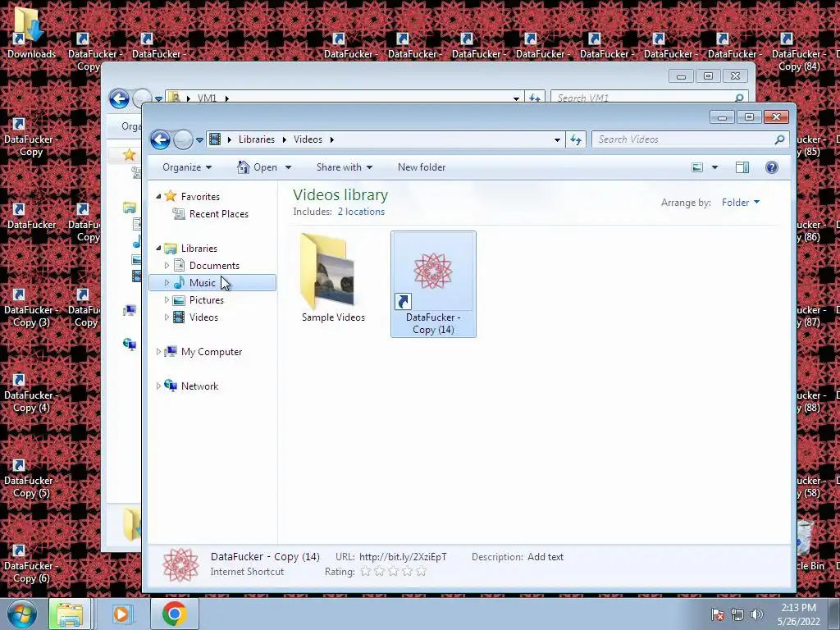
Task: Open Recent Places
Action: pos(218,214)
